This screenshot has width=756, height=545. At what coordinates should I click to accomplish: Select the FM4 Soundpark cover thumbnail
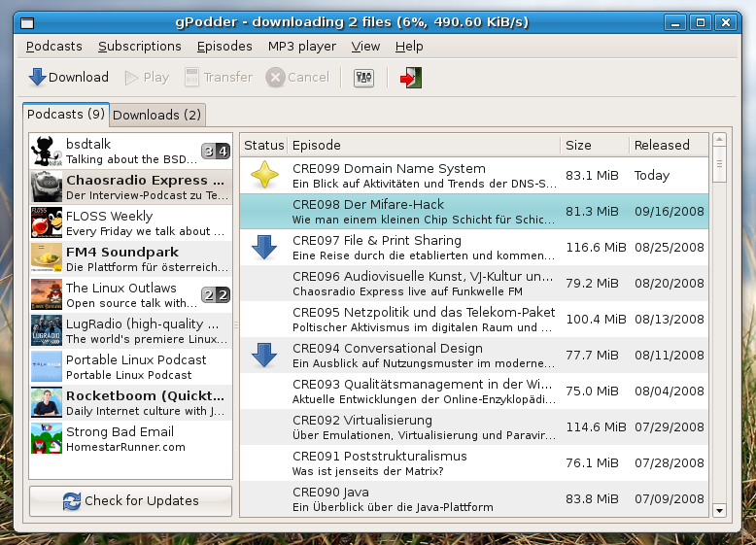47,258
